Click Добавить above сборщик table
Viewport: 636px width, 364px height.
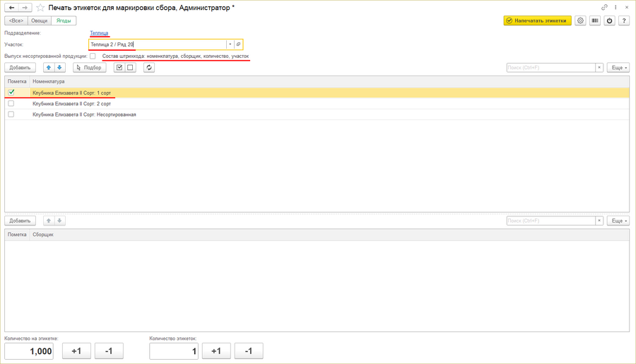coord(20,221)
